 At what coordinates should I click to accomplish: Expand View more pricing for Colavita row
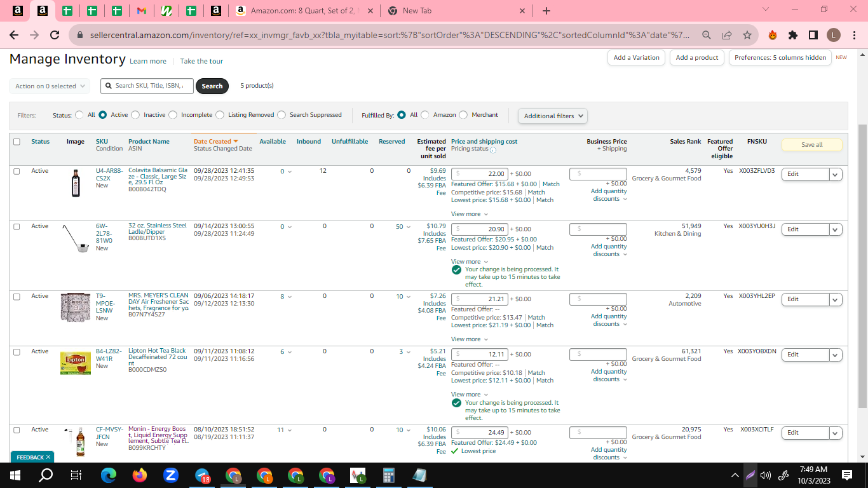[x=470, y=214]
